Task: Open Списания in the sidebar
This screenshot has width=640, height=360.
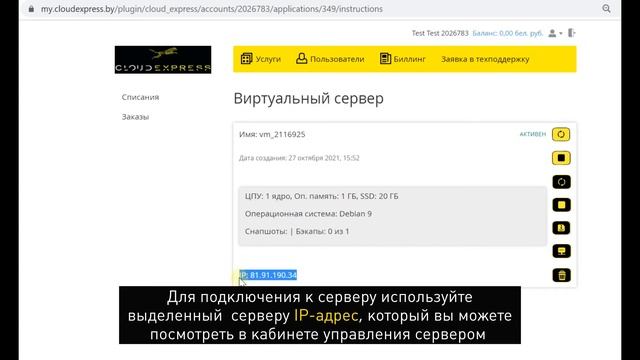Action: click(140, 97)
